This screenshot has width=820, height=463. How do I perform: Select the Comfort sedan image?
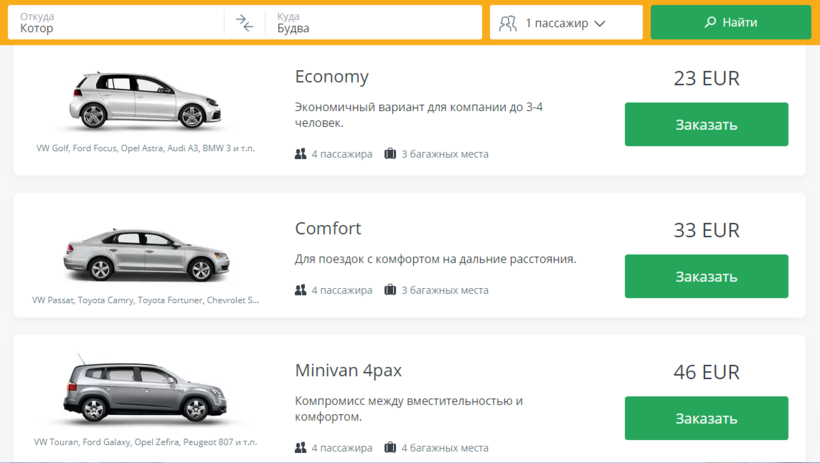click(x=145, y=254)
